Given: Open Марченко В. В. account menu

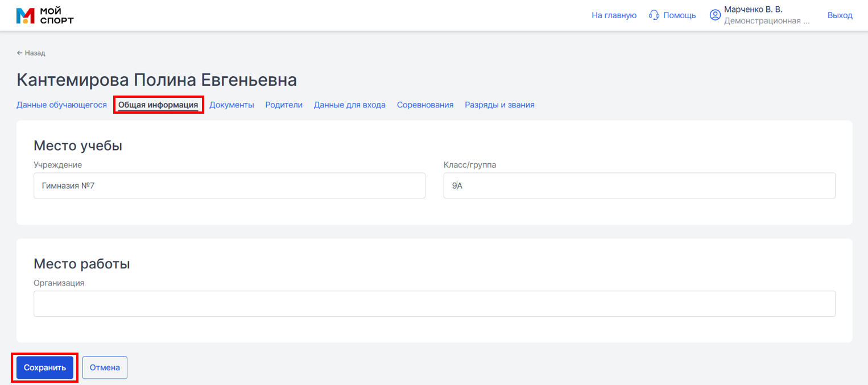Looking at the screenshot, I should (753, 10).
